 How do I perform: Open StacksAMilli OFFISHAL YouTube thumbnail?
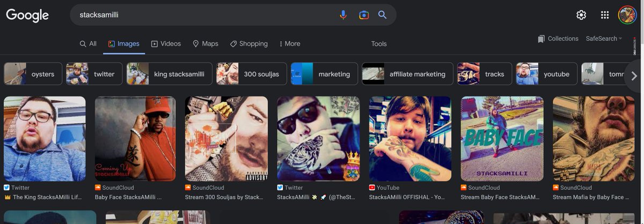click(410, 139)
